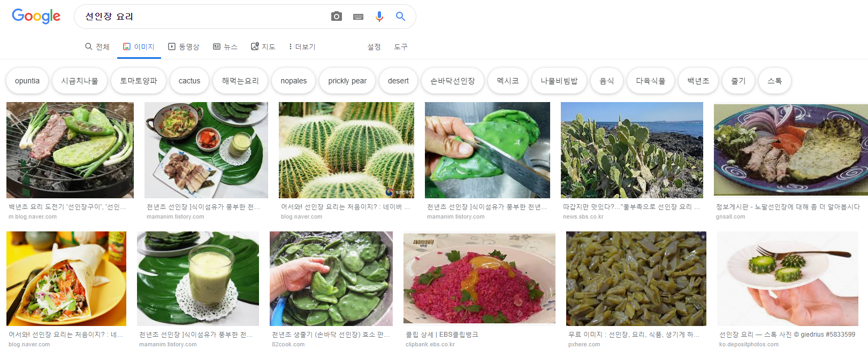Click inside the search box with 선인장 요리
The height and width of the screenshot is (357, 868).
[203, 17]
